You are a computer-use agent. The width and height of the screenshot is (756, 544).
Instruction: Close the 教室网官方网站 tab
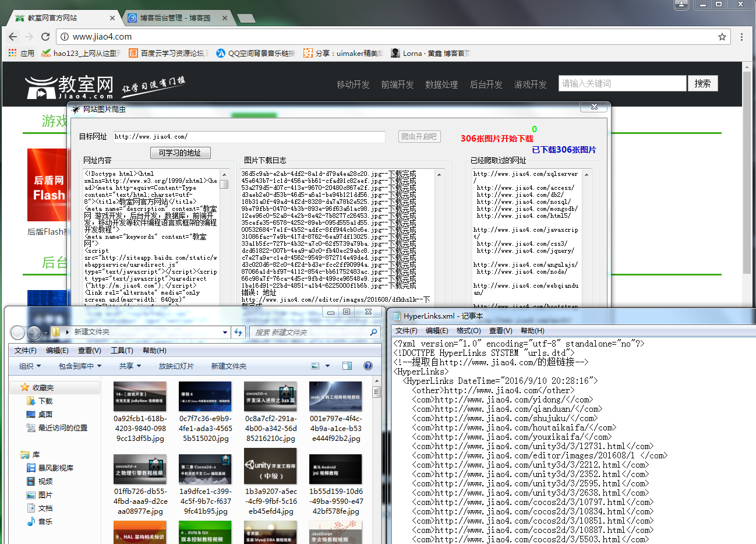(x=113, y=18)
